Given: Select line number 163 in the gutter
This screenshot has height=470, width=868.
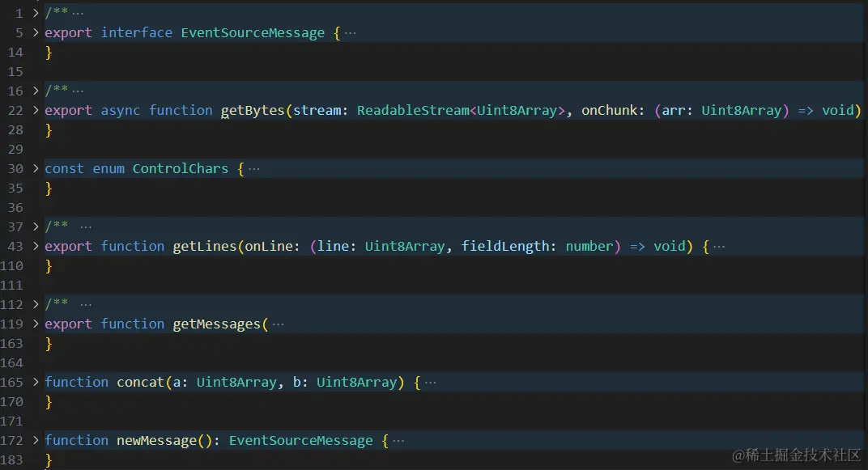Looking at the screenshot, I should coord(12,343).
